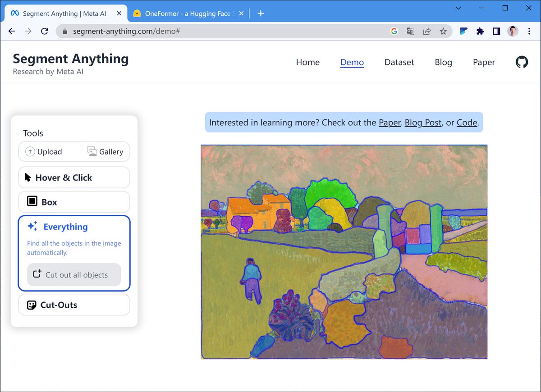Open the Paper nav item
Screen dimensions: 541x392
(x=484, y=62)
